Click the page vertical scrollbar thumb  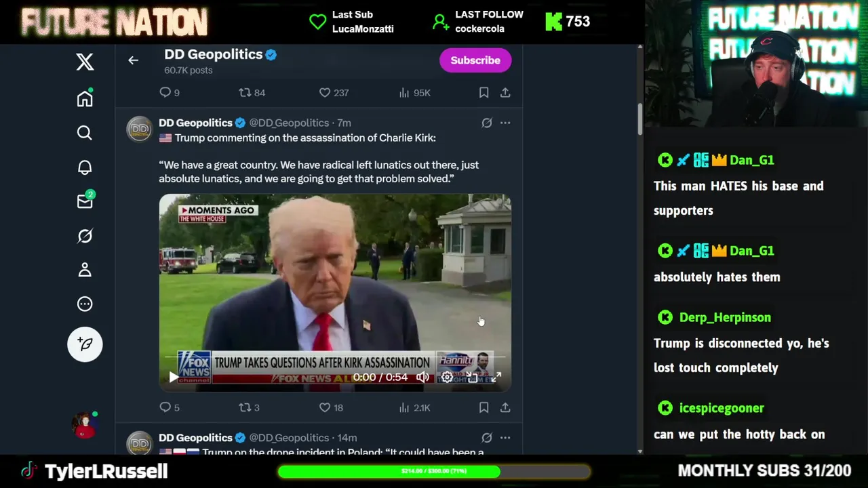[x=639, y=119]
